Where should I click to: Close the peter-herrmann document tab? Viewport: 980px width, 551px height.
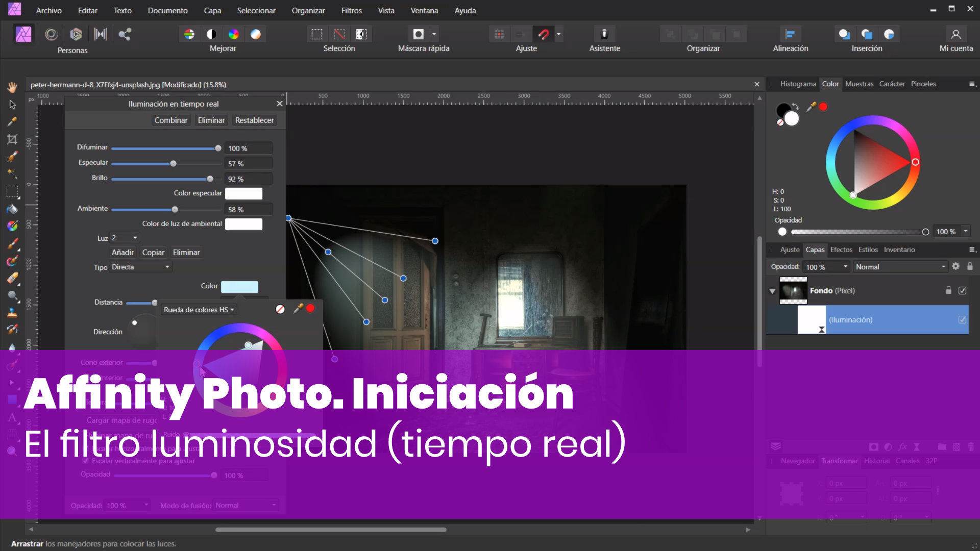pos(756,84)
